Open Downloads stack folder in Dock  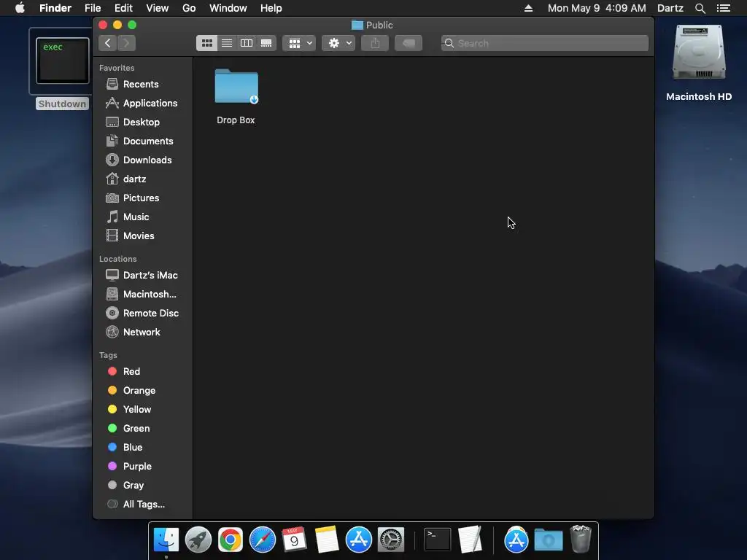[x=549, y=540]
